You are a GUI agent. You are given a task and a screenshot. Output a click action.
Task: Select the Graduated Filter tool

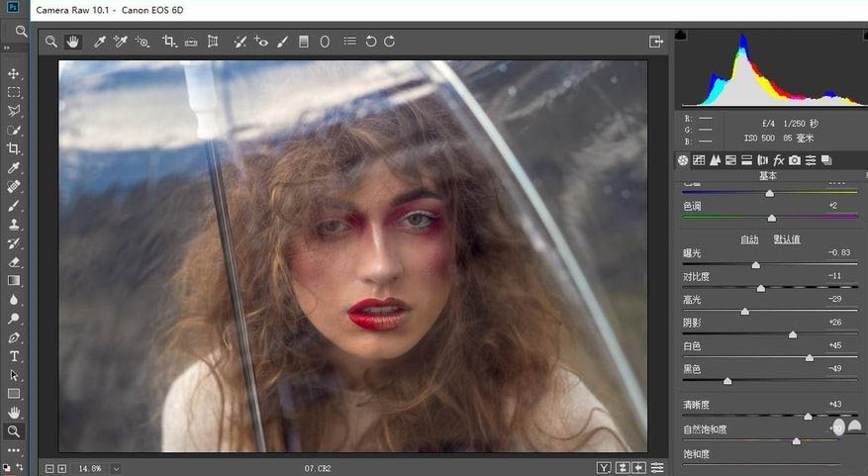coord(304,42)
